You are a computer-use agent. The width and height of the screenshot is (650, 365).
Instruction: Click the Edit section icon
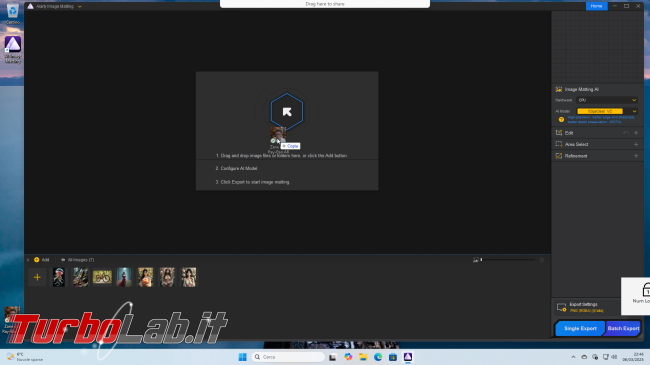[559, 133]
